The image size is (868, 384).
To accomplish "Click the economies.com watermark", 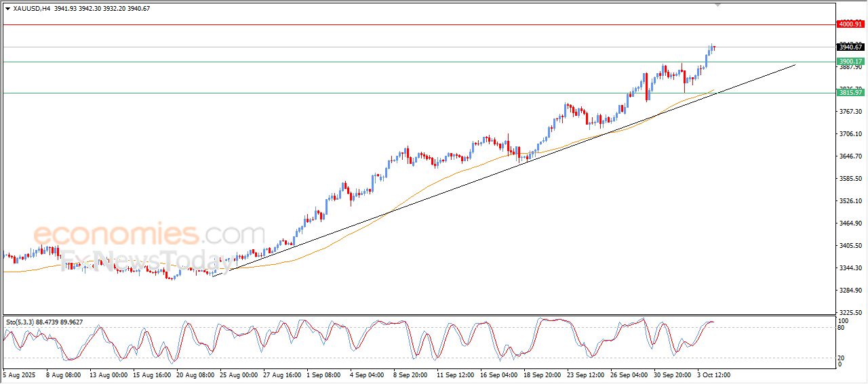I will (149, 235).
